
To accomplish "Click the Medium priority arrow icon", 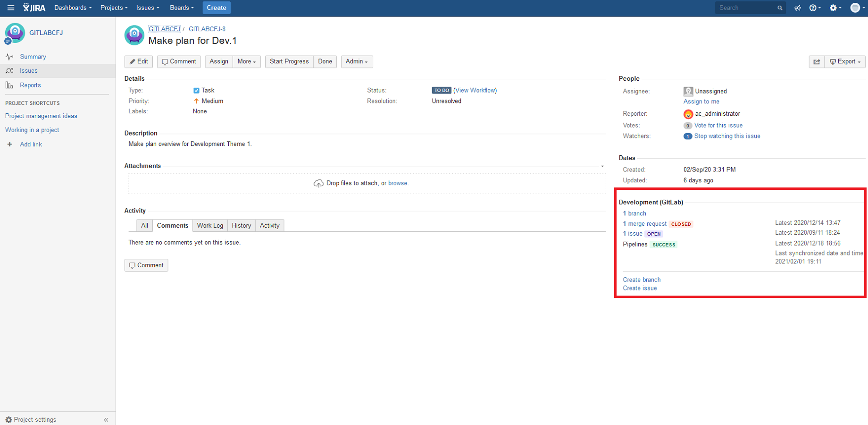I will (196, 101).
